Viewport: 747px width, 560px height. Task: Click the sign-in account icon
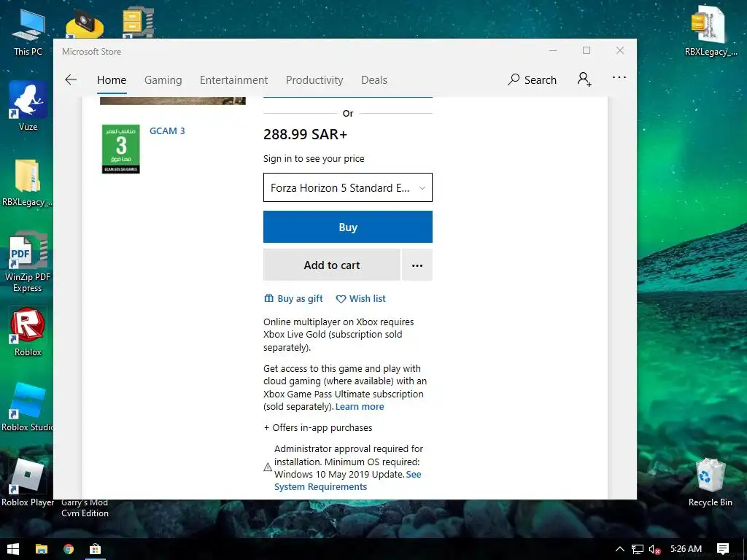(584, 79)
